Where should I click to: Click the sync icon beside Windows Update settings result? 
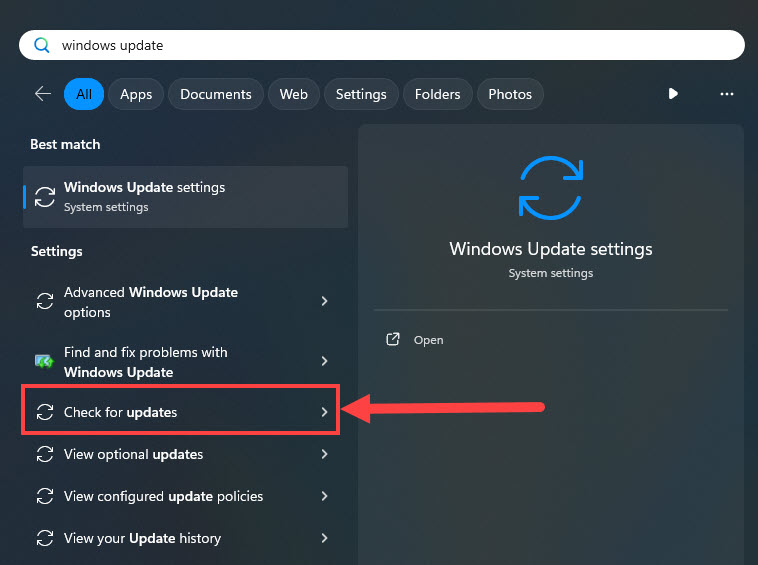point(45,197)
